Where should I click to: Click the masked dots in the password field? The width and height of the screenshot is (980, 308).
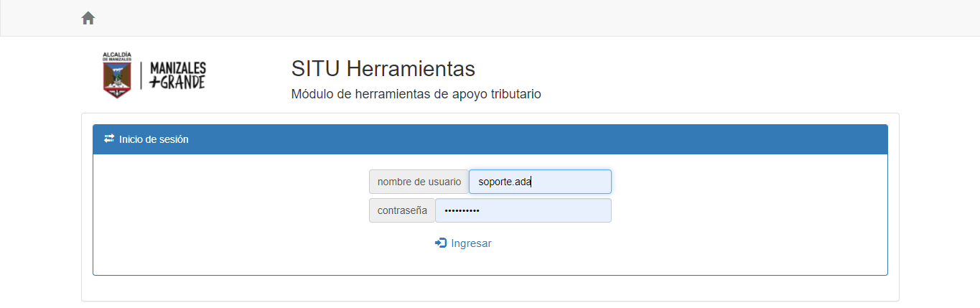pos(462,210)
